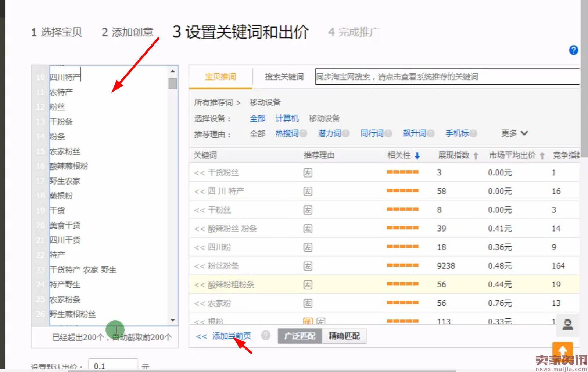This screenshot has width=588, height=372.
Task: Click the info icon next to 飙升词
Action: point(431,133)
